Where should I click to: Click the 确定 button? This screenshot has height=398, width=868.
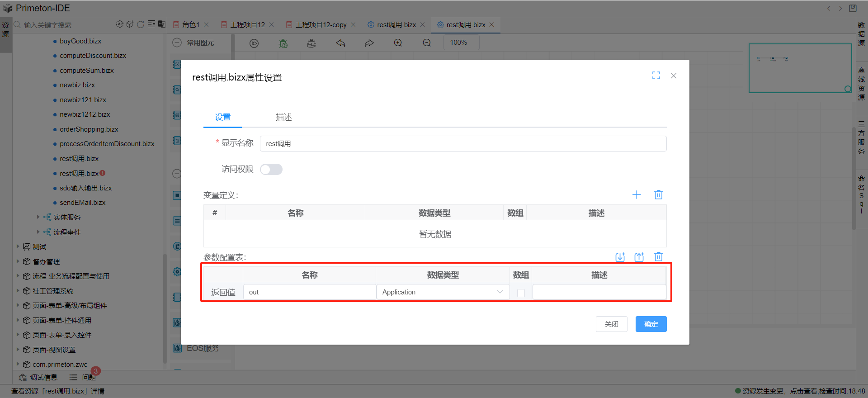coord(651,324)
